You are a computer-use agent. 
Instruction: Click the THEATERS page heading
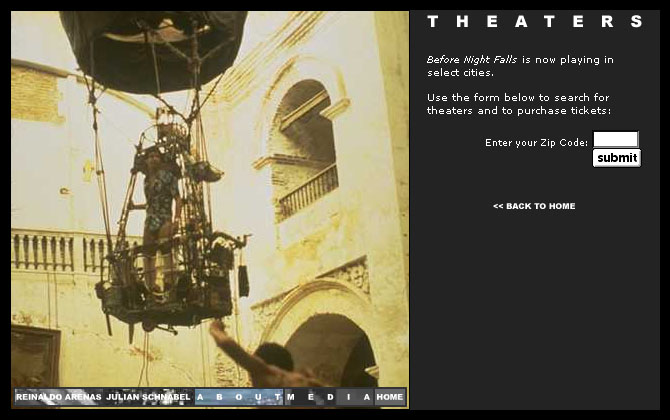coord(535,22)
